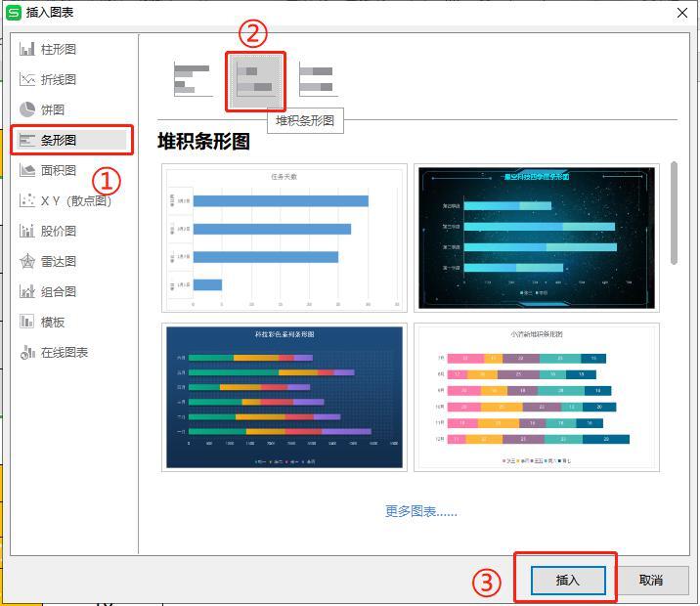Click the 插入 insert button

pyautogui.click(x=568, y=581)
